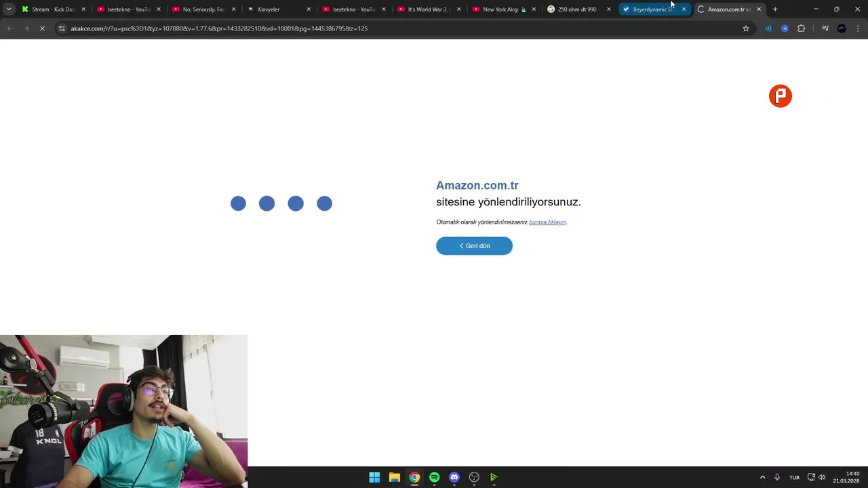Close the 250 ohm dt 990 tab

[609, 9]
